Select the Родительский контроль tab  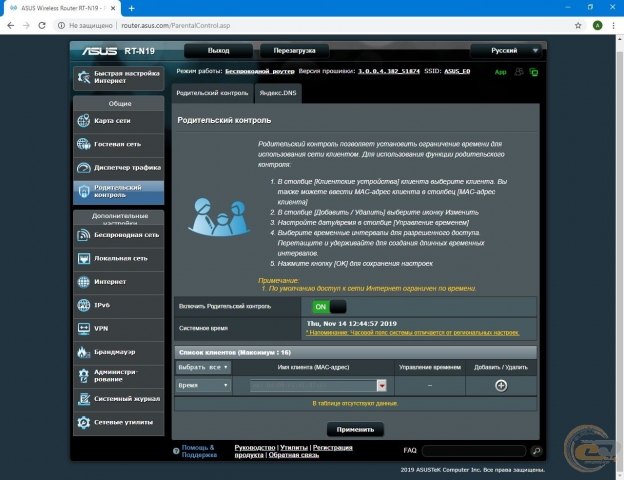tap(212, 93)
